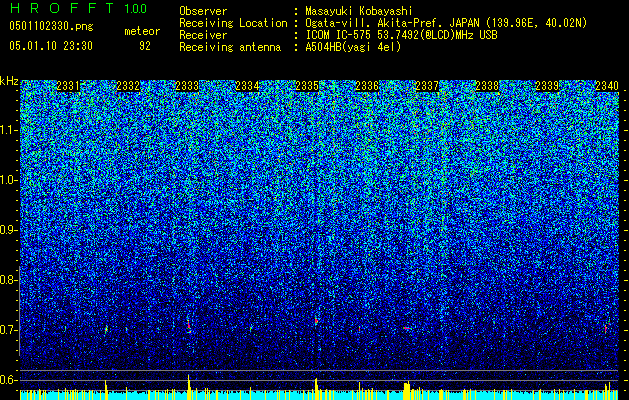This screenshot has width=629, height=400.
Task: Click the red meteor echo near 2335
Action: [x=316, y=321]
